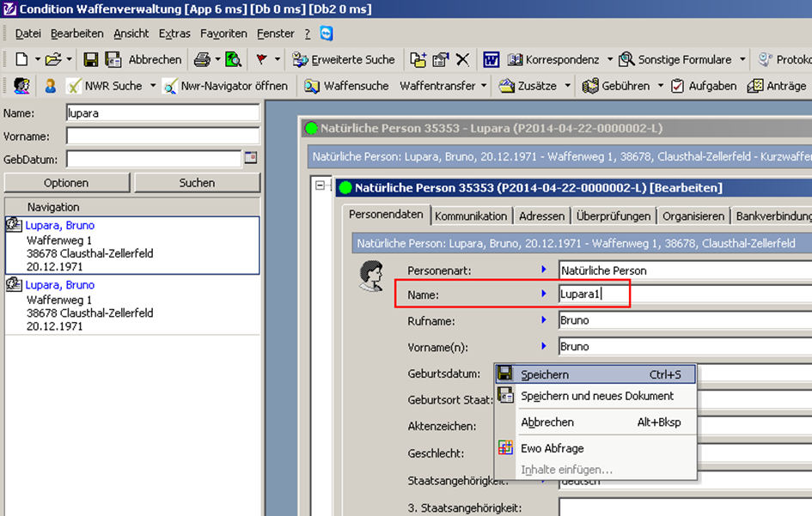Image resolution: width=812 pixels, height=516 pixels.
Task: Click the new blank document icon
Action: (21, 59)
